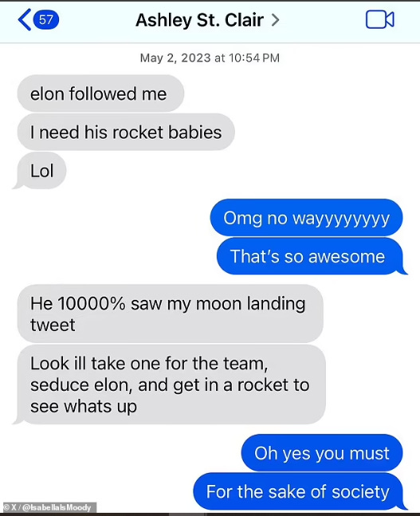Start a FaceTime video call
Screen dimensions: 420x516
point(380,20)
